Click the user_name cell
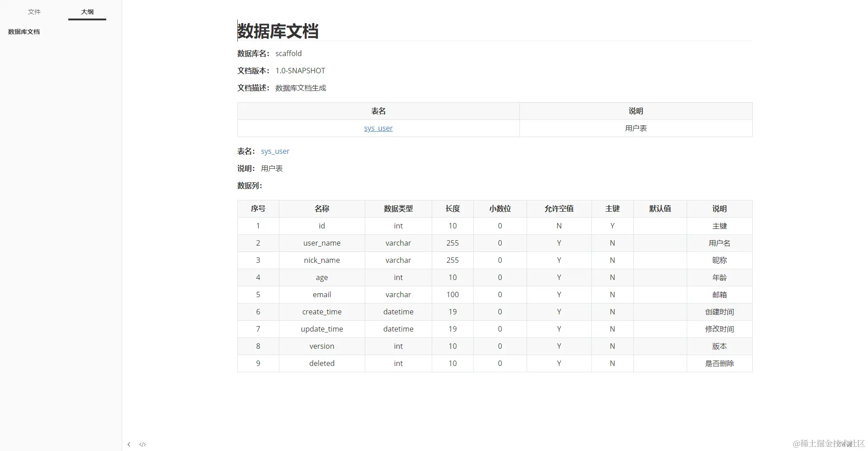Viewport: 868px width, 451px height. [x=322, y=243]
